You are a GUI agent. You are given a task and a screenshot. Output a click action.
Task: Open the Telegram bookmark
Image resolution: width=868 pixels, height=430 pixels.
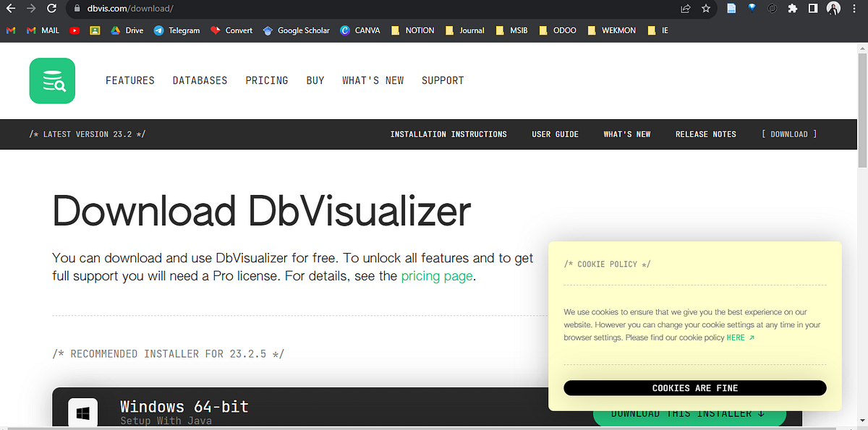(176, 30)
